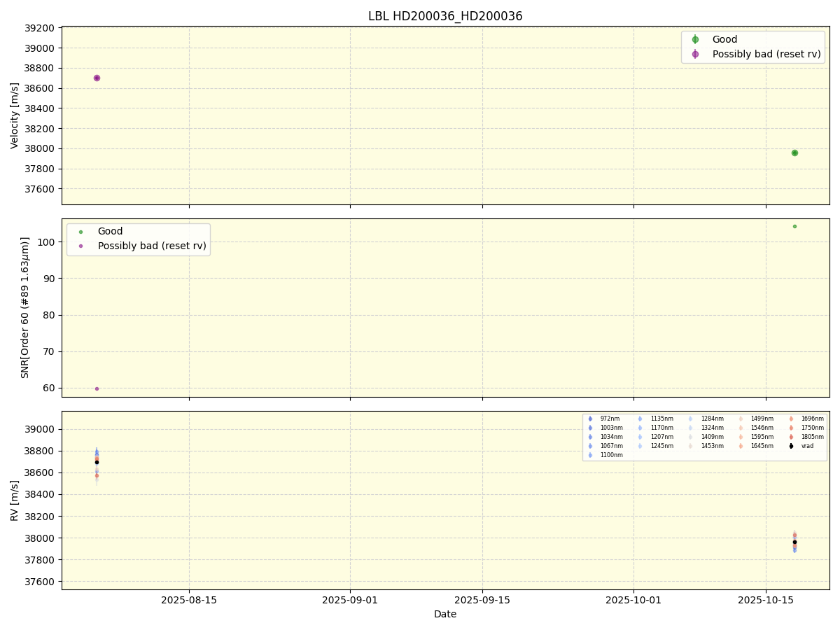Image resolution: width=840 pixels, height=630 pixels.
Task: Click the green SNR data point above 100
Action: [794, 226]
